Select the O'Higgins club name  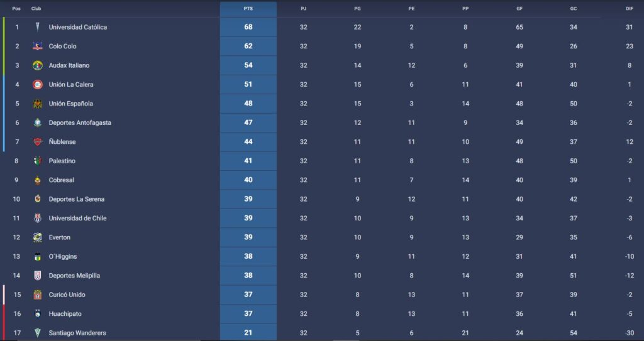point(63,257)
